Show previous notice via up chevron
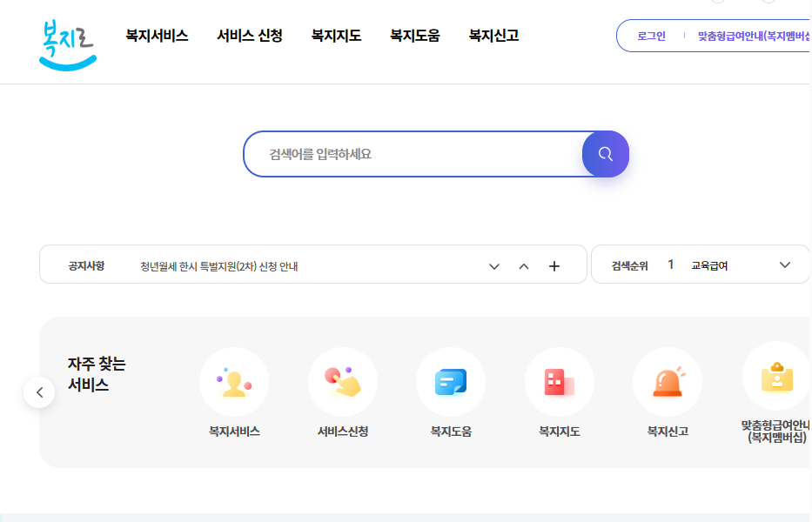Image resolution: width=812 pixels, height=522 pixels. 524,265
